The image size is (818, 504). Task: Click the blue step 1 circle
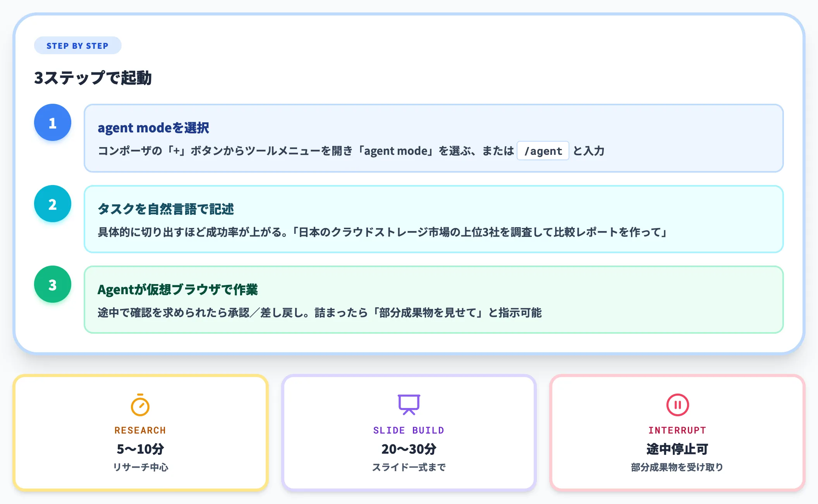[53, 123]
